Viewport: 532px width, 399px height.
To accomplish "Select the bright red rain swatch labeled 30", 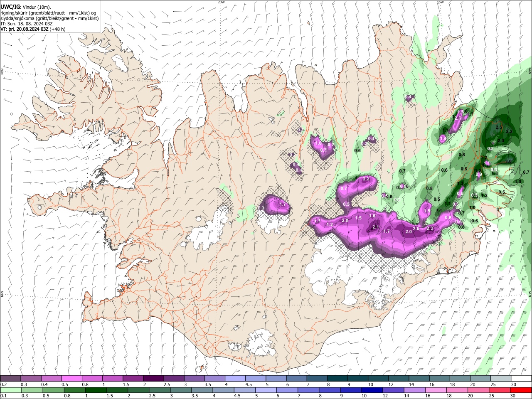I will pyautogui.click(x=520, y=390).
